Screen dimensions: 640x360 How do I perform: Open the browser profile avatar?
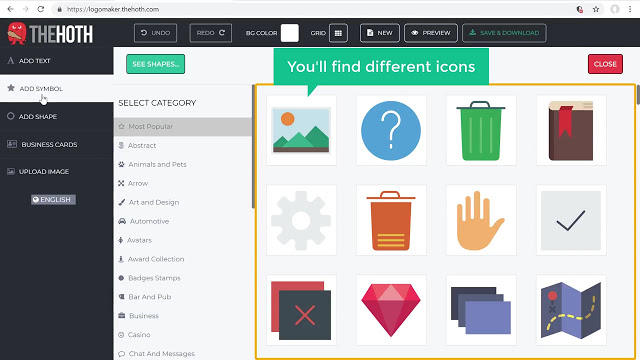pyautogui.click(x=615, y=9)
